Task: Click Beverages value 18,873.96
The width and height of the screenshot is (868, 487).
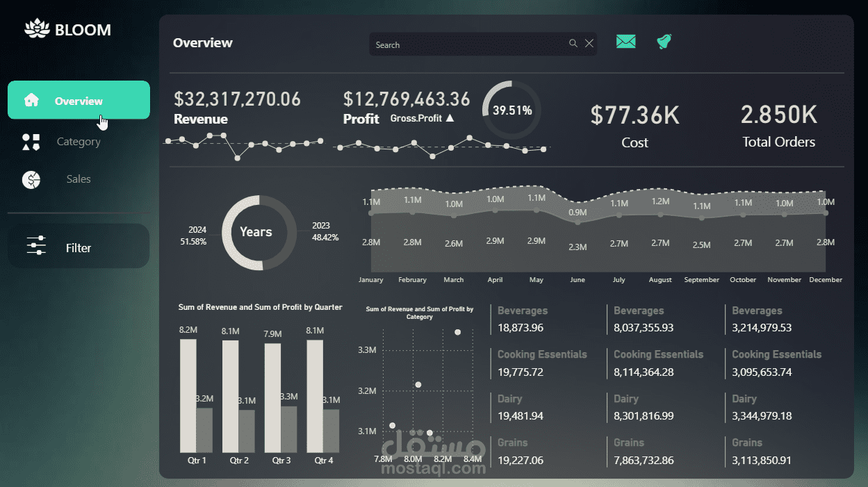Action: pos(521,327)
